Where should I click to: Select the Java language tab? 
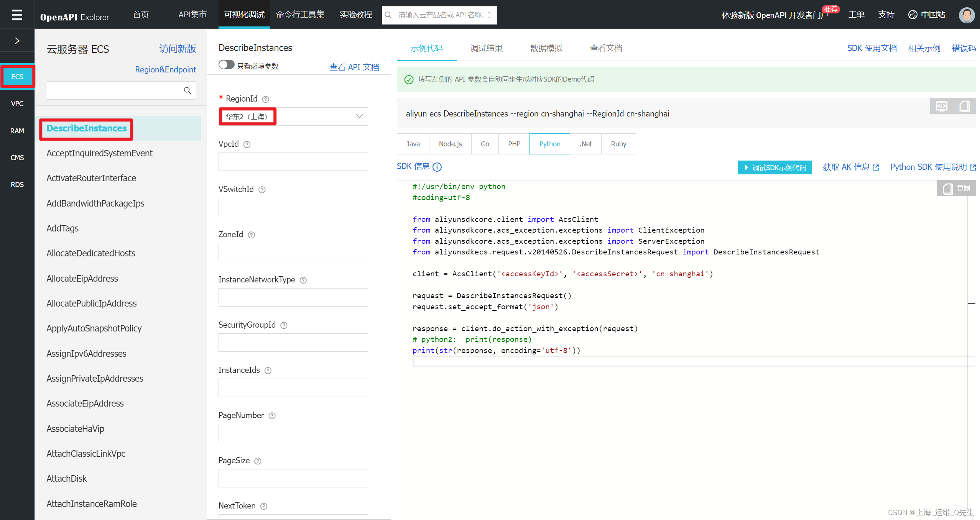(x=413, y=144)
